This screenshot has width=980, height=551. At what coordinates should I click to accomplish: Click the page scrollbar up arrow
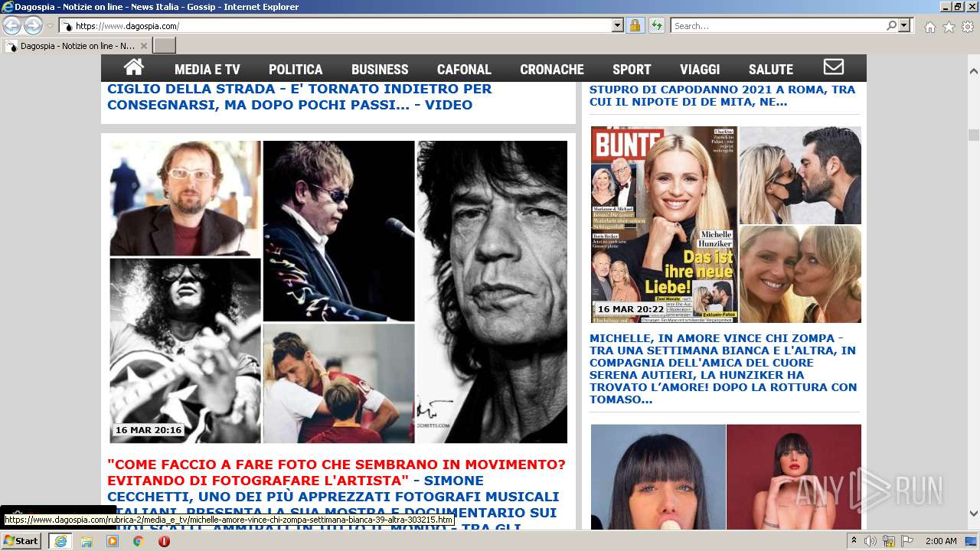(x=974, y=70)
